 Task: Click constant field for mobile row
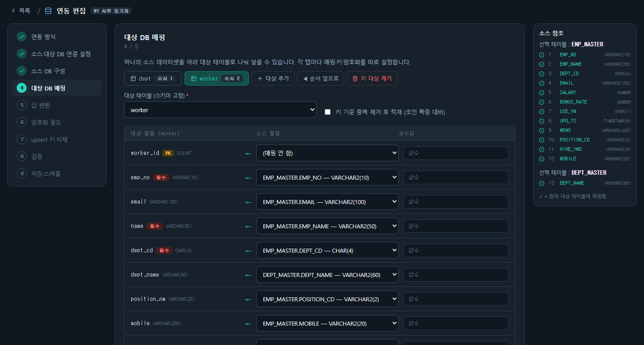(x=456, y=323)
